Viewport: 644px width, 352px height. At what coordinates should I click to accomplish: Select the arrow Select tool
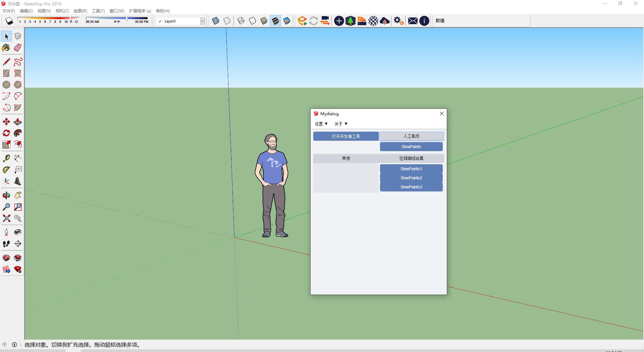pos(6,36)
